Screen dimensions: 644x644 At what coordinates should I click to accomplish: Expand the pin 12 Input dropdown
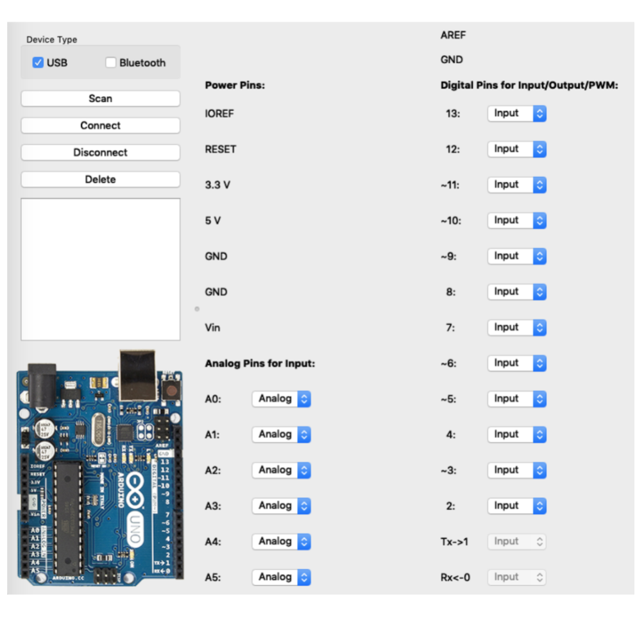(517, 149)
